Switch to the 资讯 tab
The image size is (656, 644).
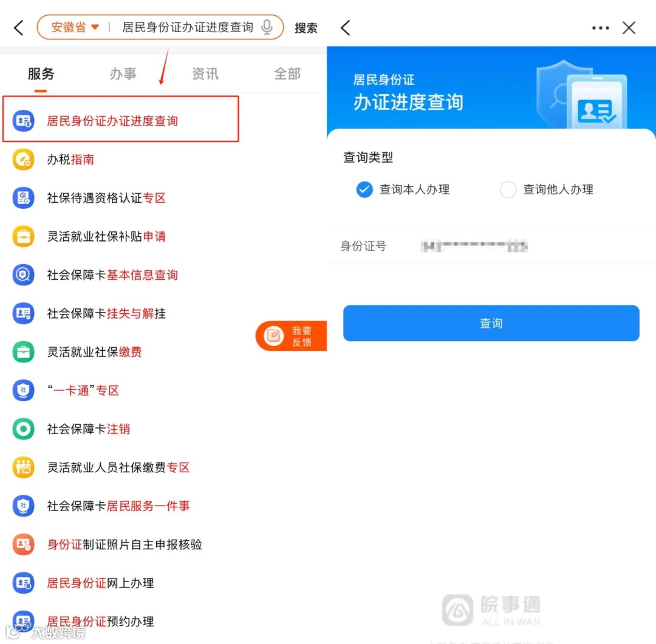[x=205, y=73]
